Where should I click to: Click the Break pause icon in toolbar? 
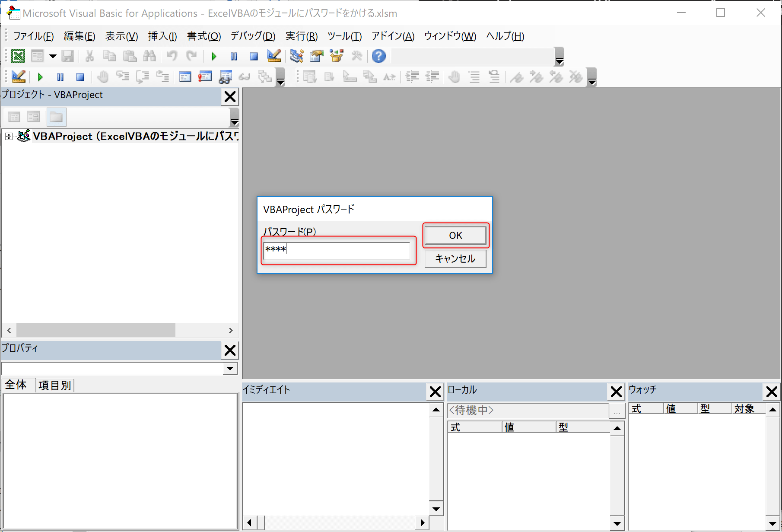pyautogui.click(x=234, y=56)
